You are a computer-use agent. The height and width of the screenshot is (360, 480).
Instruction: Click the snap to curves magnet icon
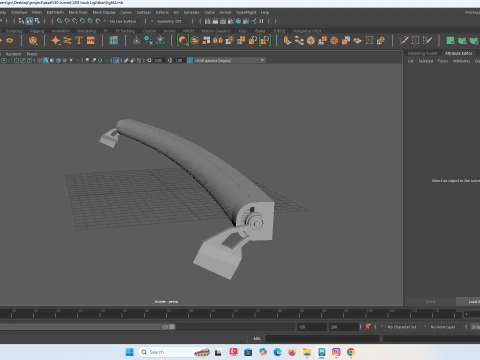(x=67, y=21)
